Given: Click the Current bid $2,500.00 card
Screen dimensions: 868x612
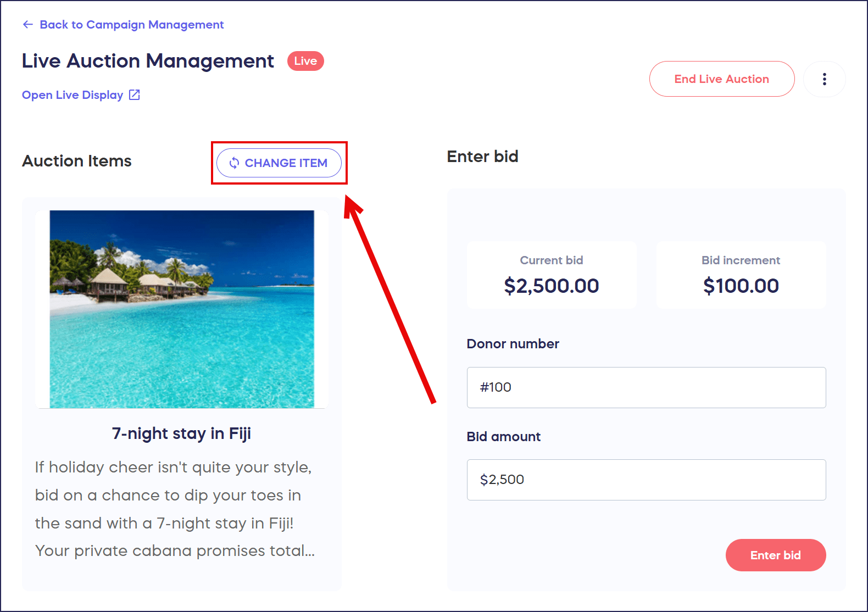Looking at the screenshot, I should 552,275.
